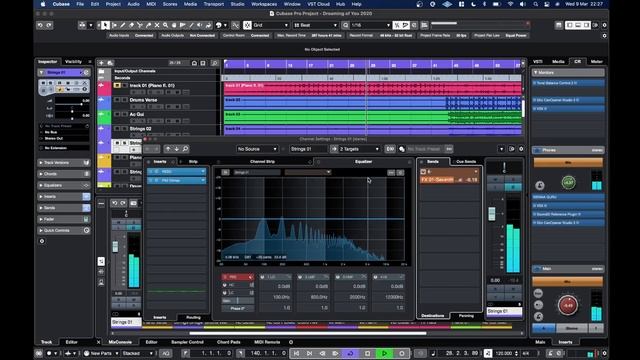Click the AQ auto quantize button
The width and height of the screenshot is (640, 360).
point(166,353)
